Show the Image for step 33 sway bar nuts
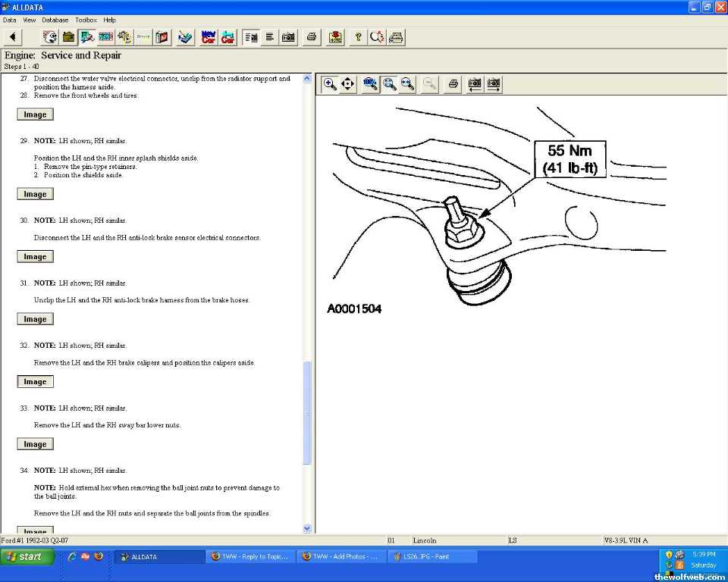 pyautogui.click(x=35, y=445)
